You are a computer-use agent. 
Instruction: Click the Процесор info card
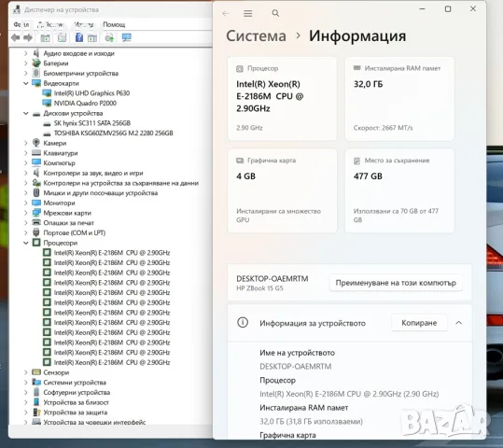(x=282, y=99)
